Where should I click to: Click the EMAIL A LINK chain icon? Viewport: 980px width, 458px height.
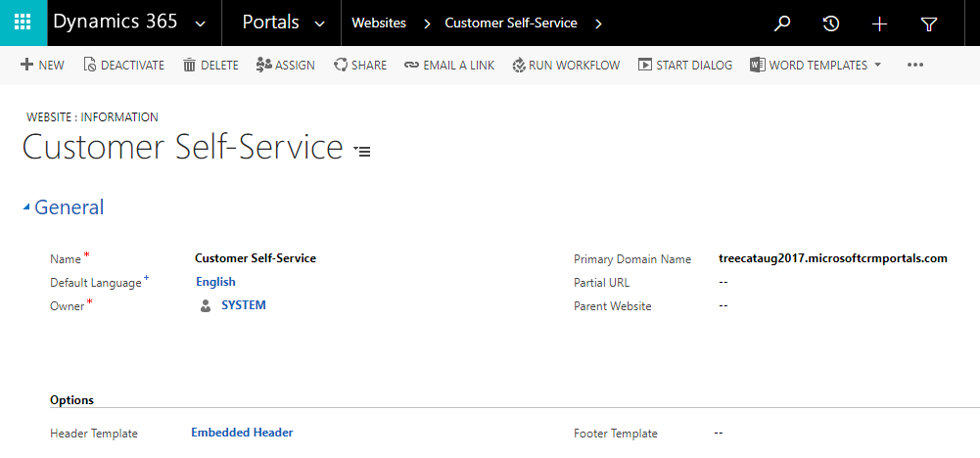(411, 65)
